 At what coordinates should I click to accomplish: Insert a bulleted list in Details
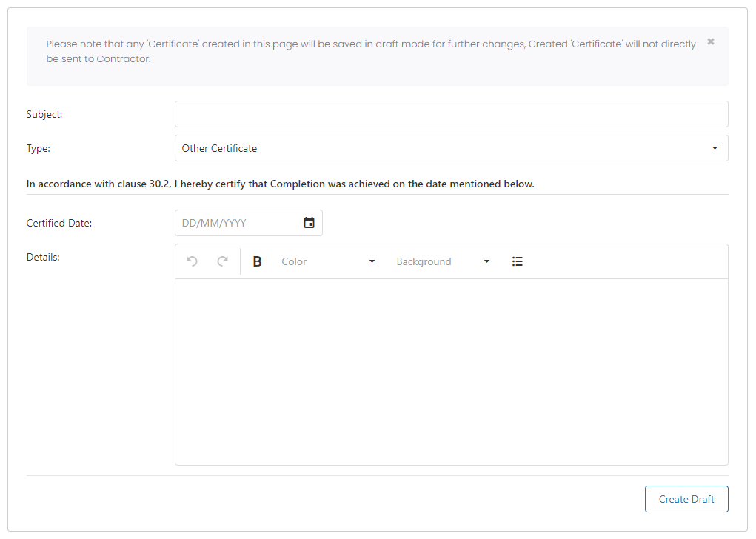click(518, 261)
